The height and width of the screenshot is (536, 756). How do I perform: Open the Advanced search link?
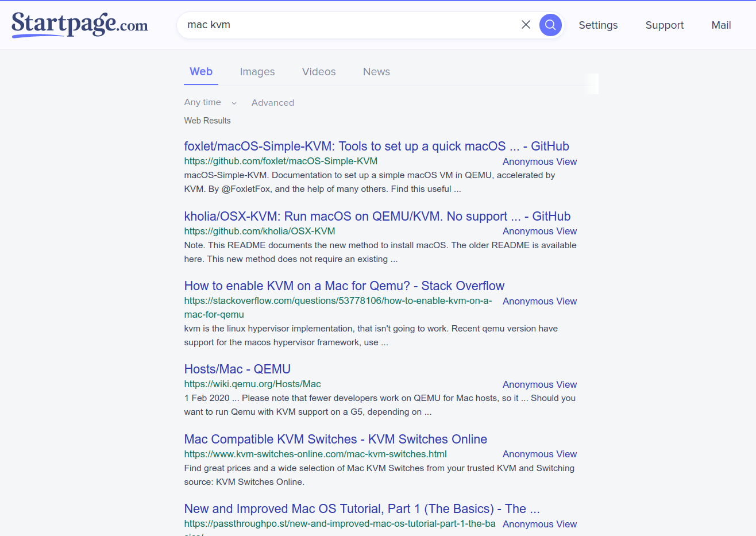[273, 103]
